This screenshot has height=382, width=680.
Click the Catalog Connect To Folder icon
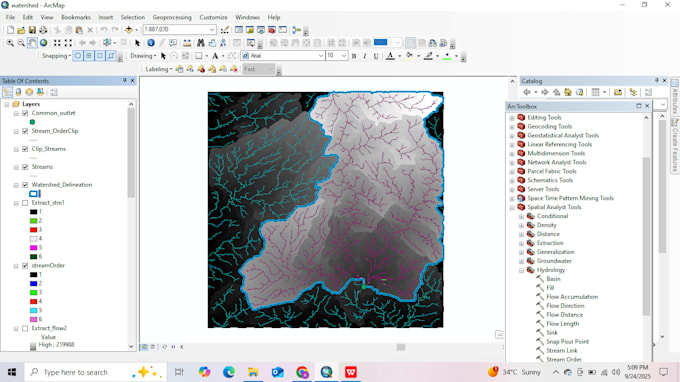point(618,92)
